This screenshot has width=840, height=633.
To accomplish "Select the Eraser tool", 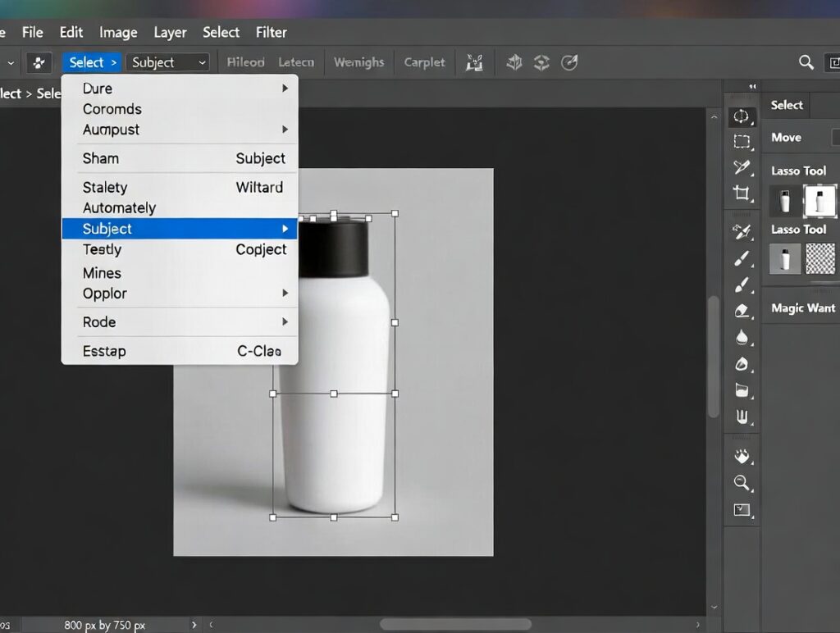I will 742,311.
